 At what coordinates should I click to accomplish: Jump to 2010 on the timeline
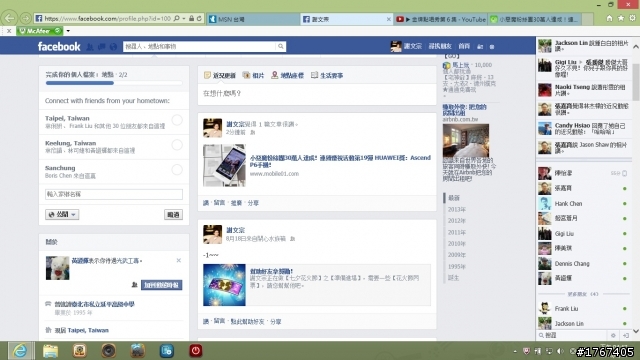[457, 243]
